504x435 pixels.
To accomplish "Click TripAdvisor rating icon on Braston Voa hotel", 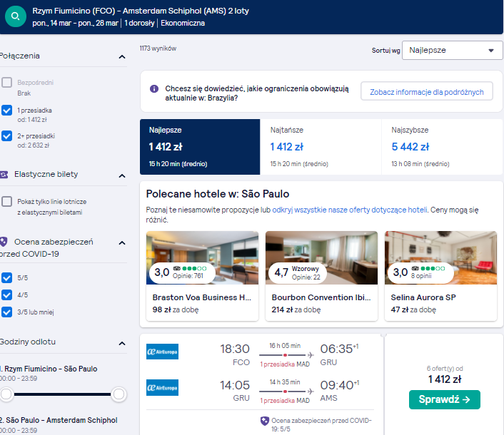I will tap(177, 268).
